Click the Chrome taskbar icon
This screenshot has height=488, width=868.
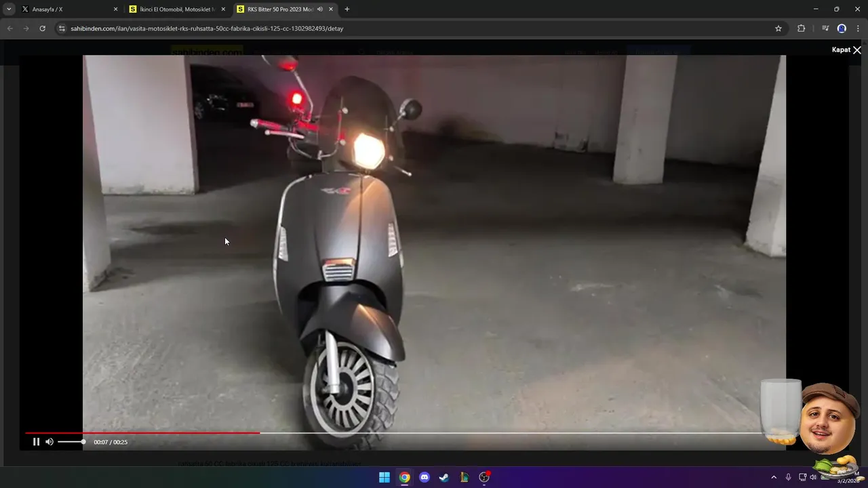[x=404, y=477]
